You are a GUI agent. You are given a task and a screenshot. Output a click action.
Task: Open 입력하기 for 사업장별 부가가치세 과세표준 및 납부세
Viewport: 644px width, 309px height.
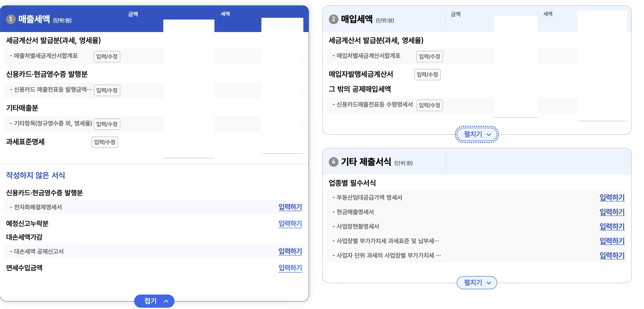612,241
